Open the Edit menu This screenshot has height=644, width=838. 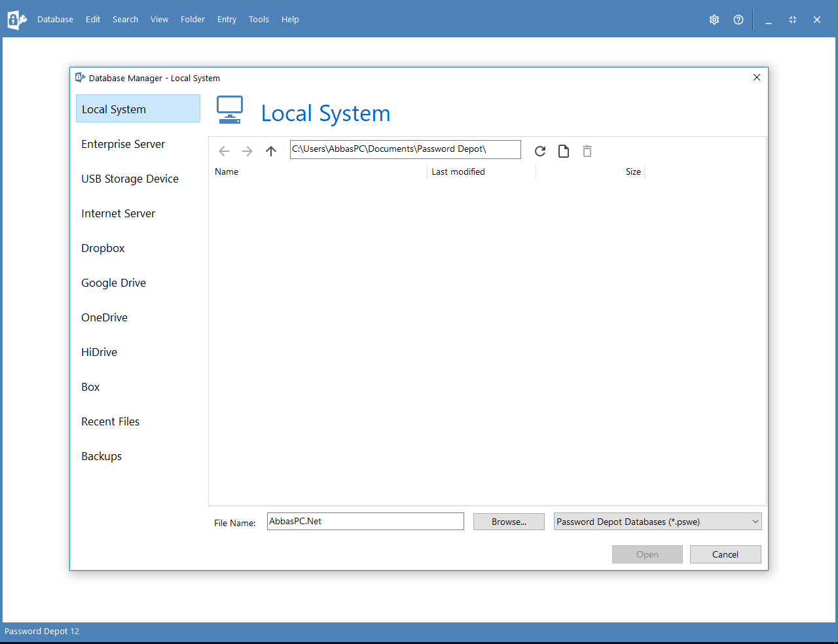(x=93, y=20)
